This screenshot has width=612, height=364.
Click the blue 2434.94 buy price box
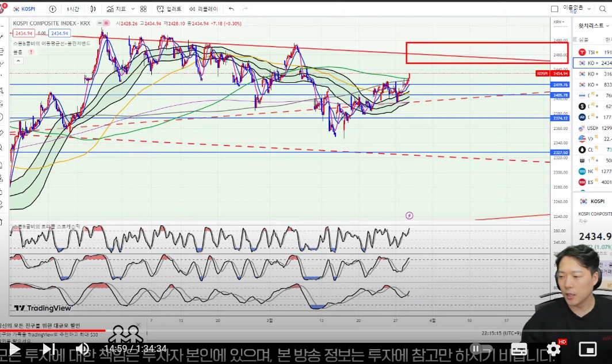coord(59,33)
